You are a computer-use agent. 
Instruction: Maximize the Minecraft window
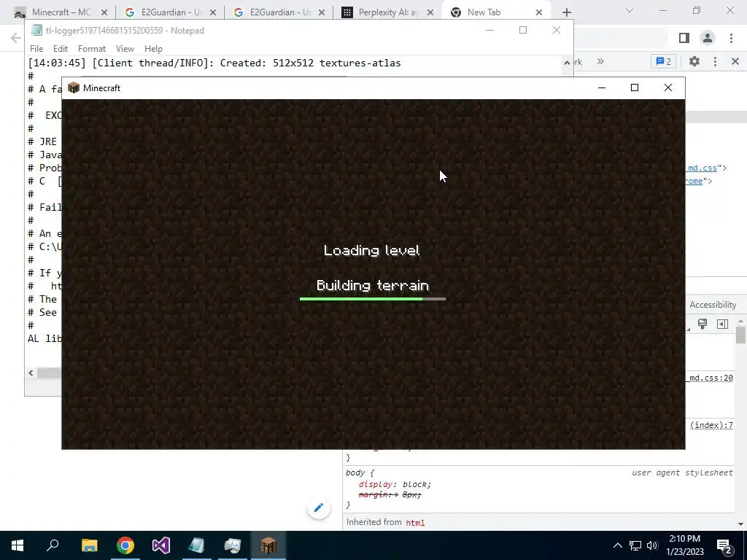(x=635, y=87)
